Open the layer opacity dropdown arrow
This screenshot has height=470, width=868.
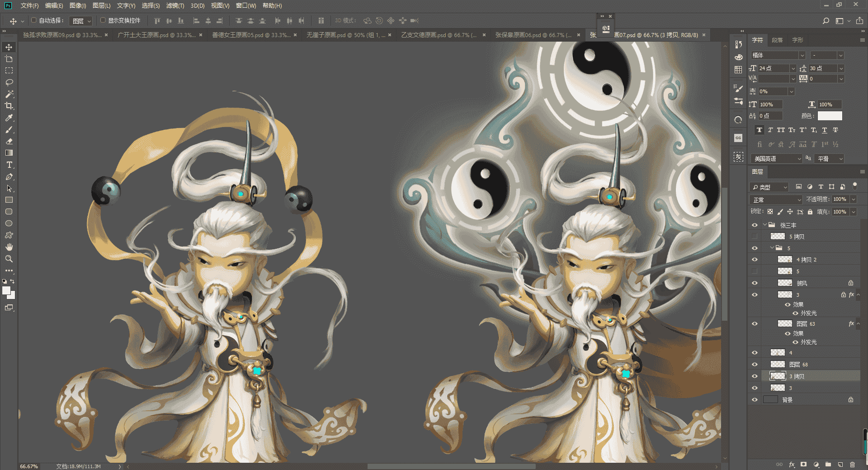854,199
